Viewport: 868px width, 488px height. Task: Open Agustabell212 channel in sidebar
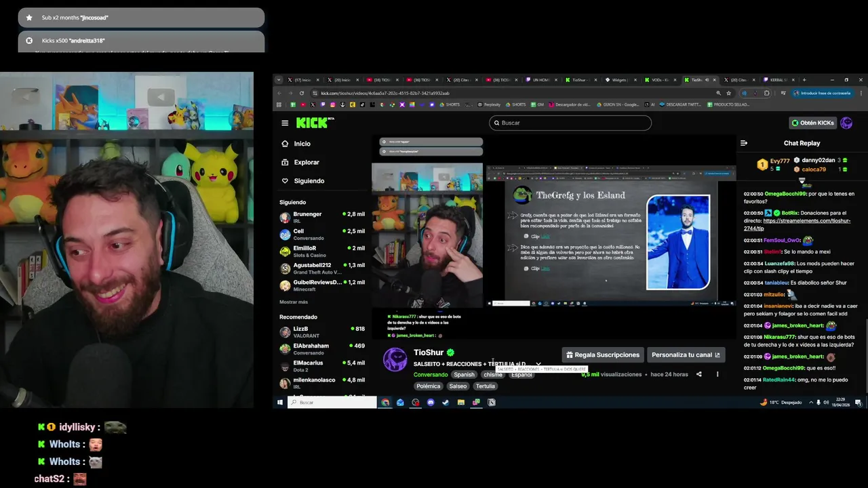322,268
